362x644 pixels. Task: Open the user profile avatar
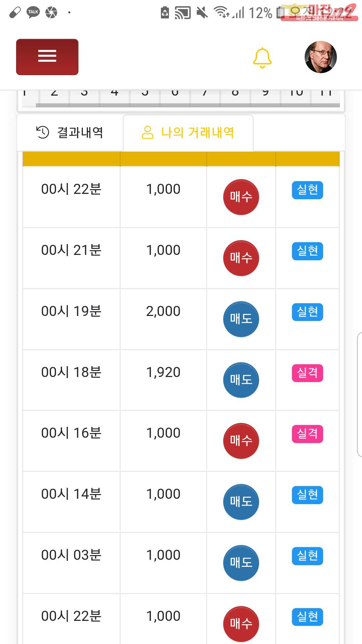pos(320,57)
